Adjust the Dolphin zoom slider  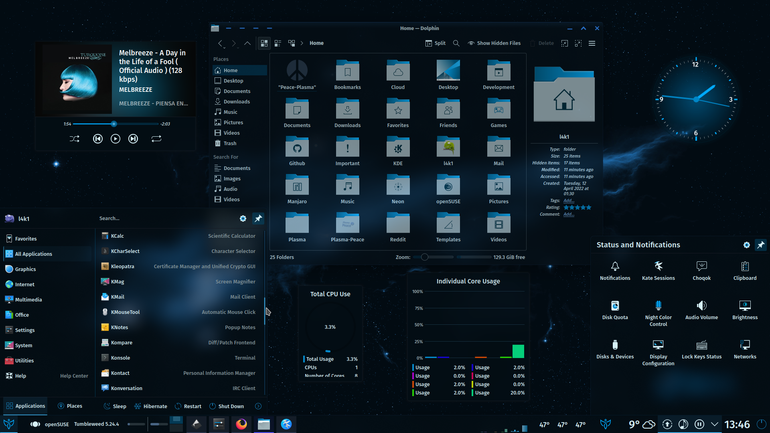click(424, 257)
